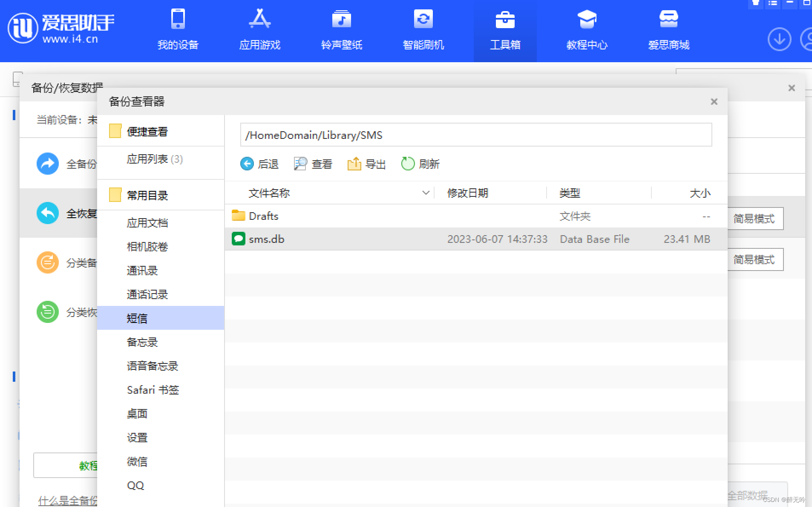Open the 应用游戏 (Apps and Games) tab
The width and height of the screenshot is (812, 507).
(260, 31)
